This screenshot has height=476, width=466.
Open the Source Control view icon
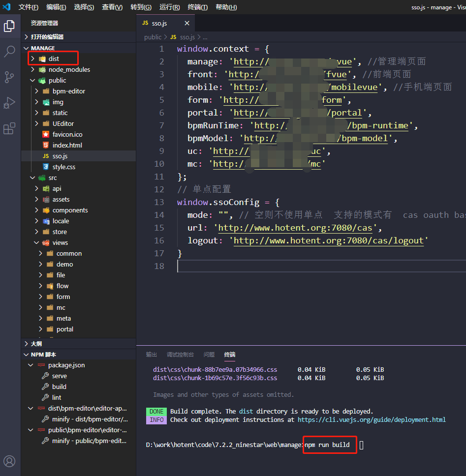point(9,77)
